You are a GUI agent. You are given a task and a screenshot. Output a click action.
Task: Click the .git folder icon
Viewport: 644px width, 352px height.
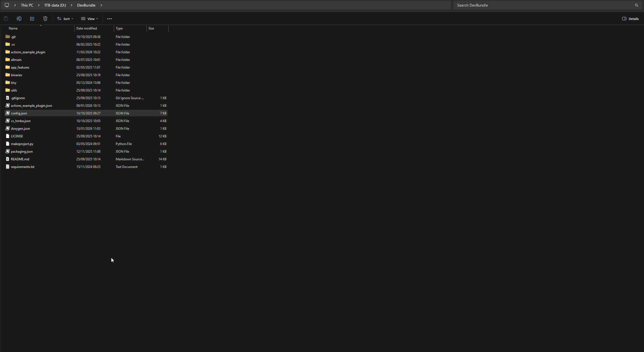point(8,37)
